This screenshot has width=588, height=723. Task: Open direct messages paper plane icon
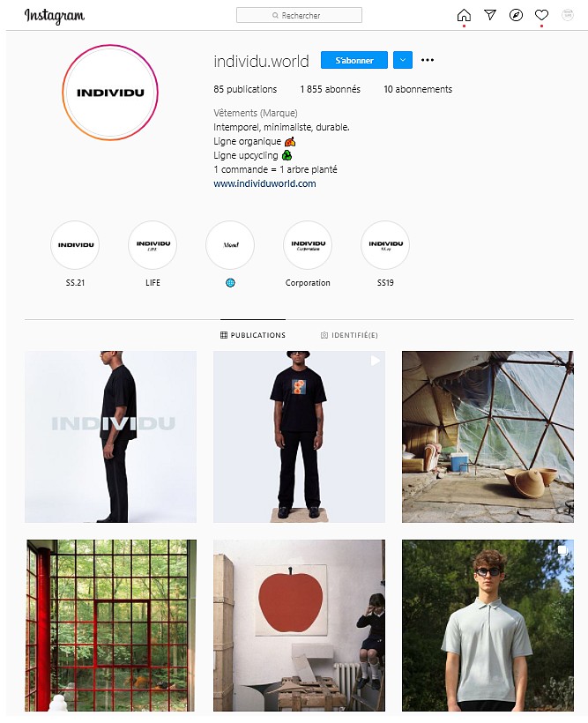490,15
